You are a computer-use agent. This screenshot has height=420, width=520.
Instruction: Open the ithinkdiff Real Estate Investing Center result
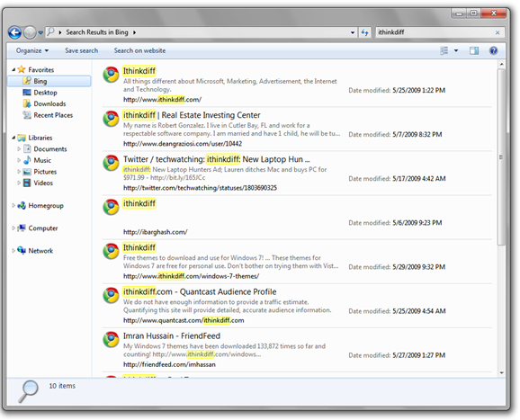[x=192, y=115]
